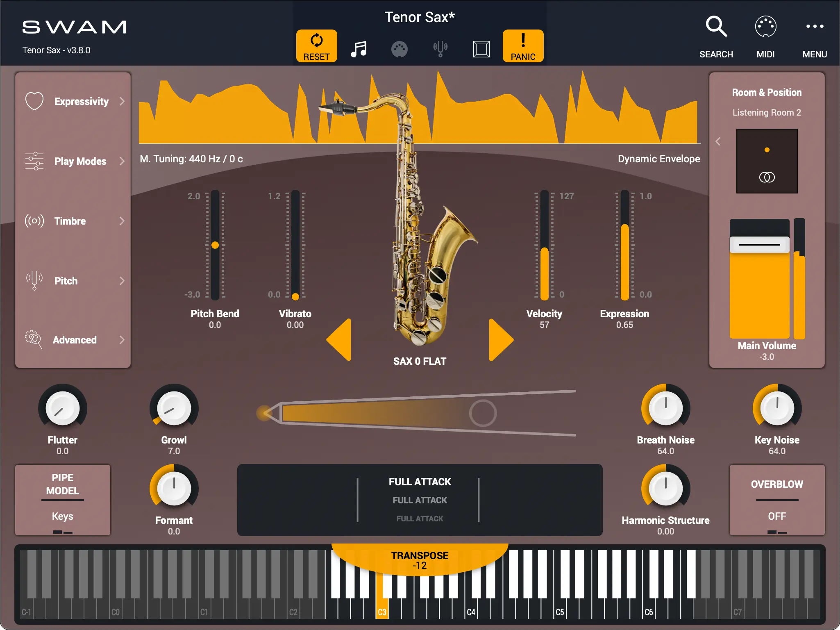
Task: Open the music note page icon
Action: tap(359, 49)
